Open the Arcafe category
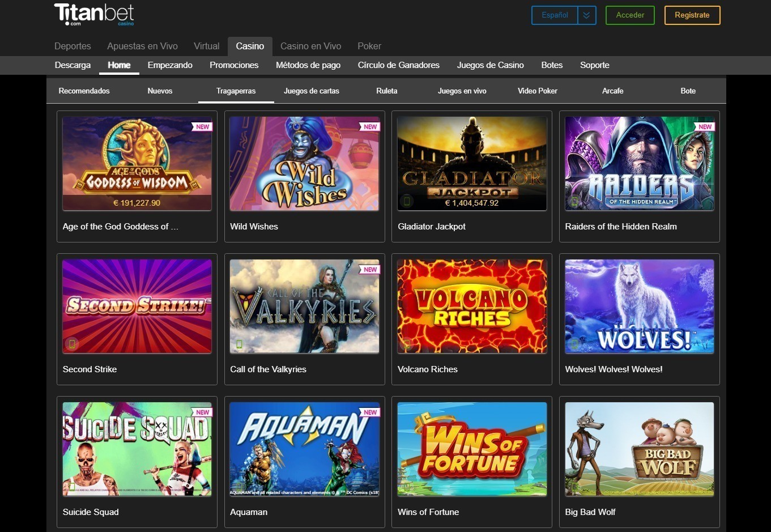The width and height of the screenshot is (771, 532). pos(613,91)
